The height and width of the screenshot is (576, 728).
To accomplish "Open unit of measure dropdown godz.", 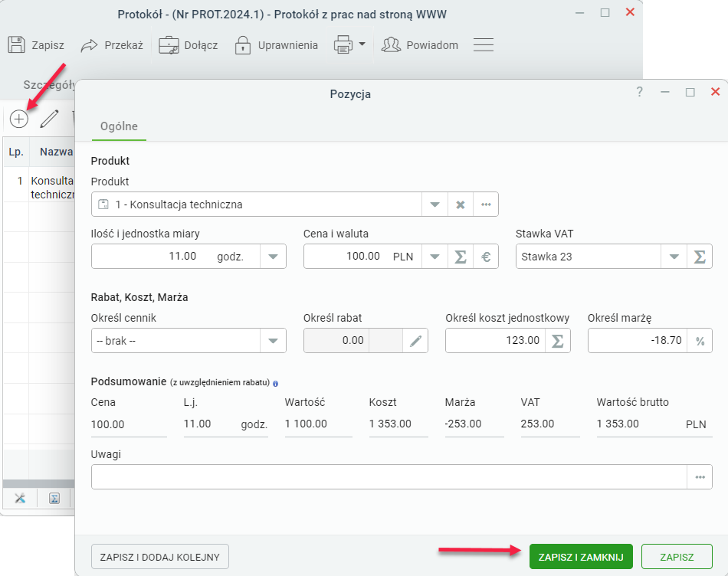I will point(273,256).
